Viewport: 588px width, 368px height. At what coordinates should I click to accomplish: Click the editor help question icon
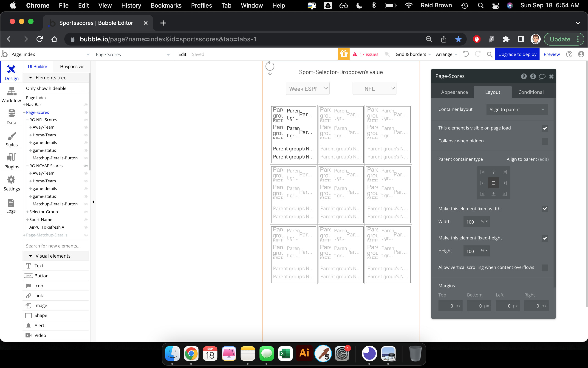pyautogui.click(x=569, y=54)
